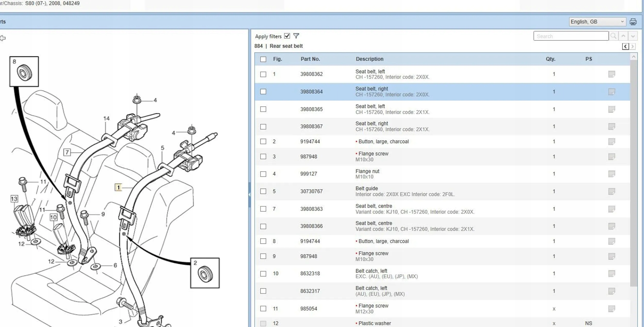
Task: Open note icon for Flange screw 985054
Action: [x=612, y=309]
